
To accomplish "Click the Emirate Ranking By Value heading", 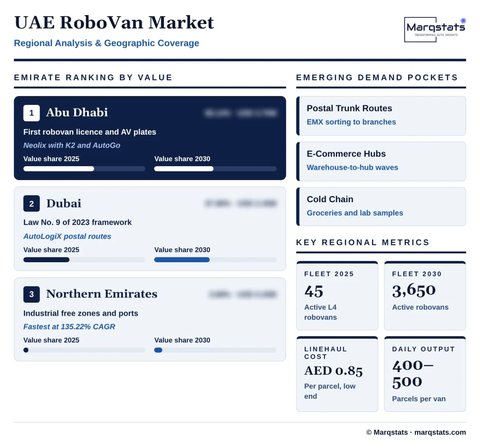I will tap(93, 78).
